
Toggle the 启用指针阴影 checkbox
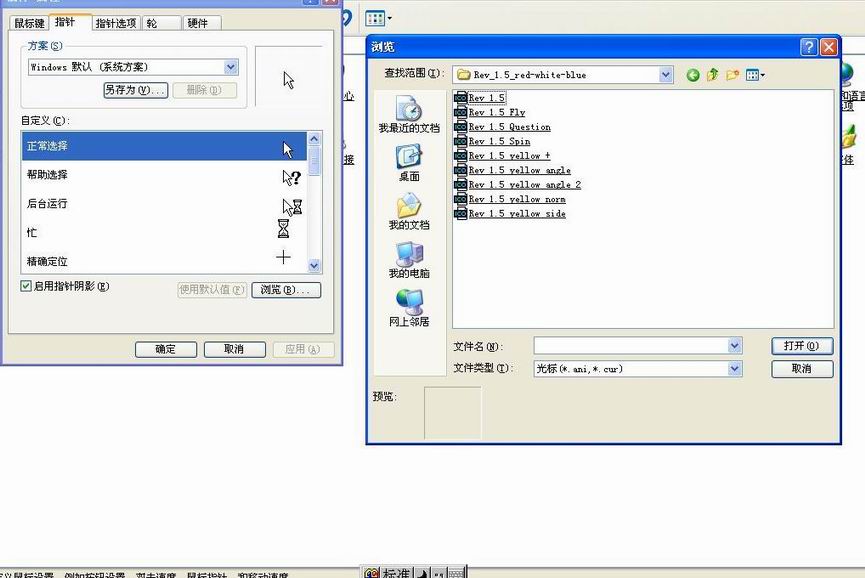point(26,286)
